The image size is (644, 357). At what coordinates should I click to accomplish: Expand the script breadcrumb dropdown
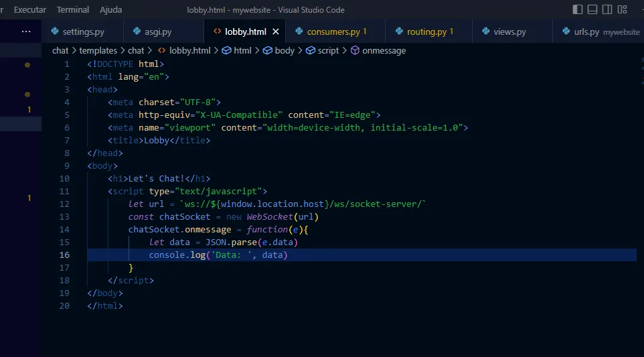[328, 50]
